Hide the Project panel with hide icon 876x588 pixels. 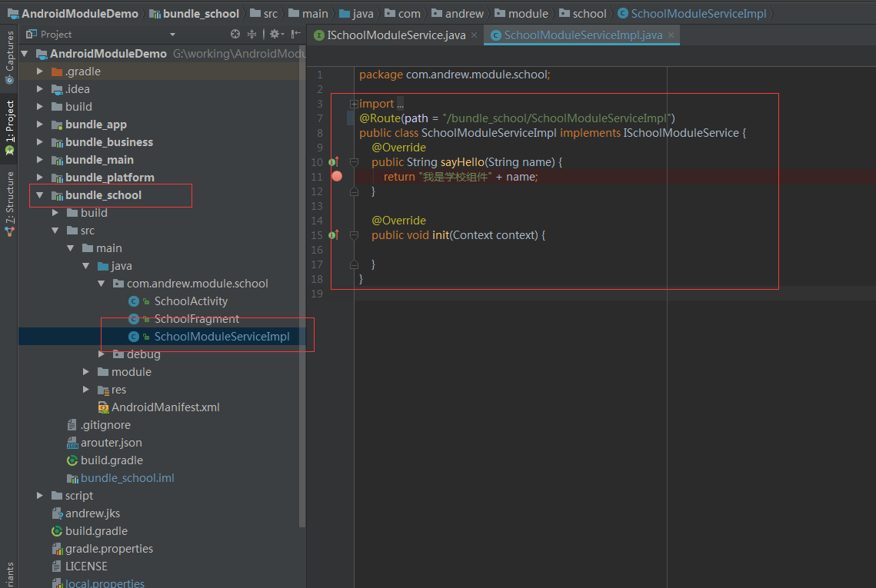(296, 35)
